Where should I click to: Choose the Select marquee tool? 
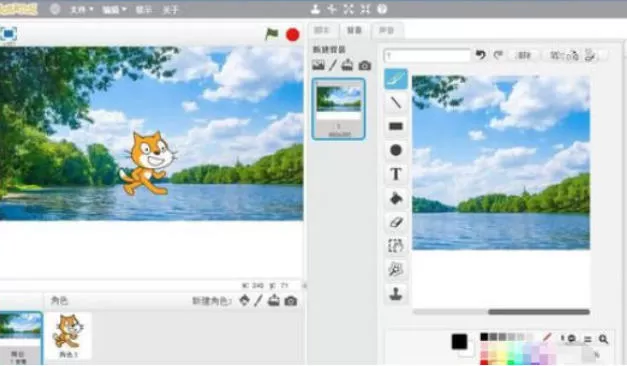(x=396, y=246)
